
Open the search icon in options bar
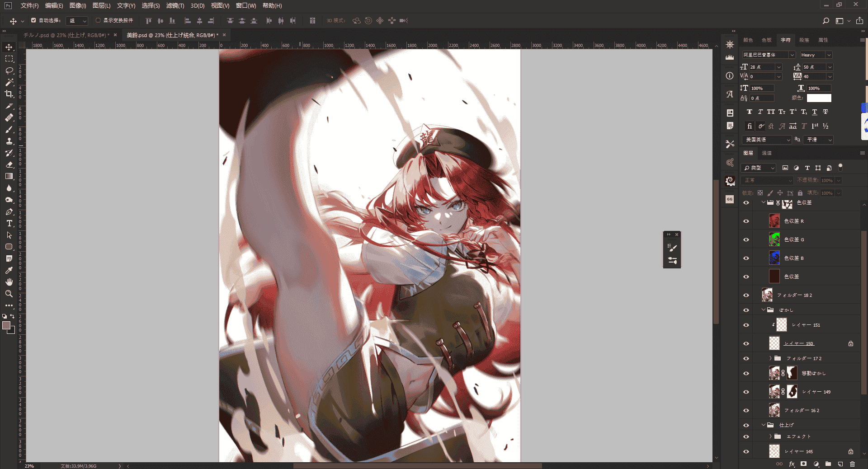click(x=826, y=21)
